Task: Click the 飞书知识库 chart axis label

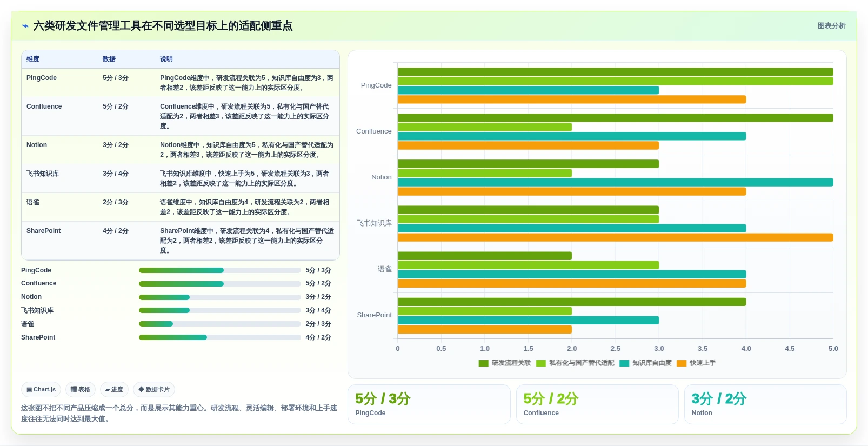Action: pos(374,223)
